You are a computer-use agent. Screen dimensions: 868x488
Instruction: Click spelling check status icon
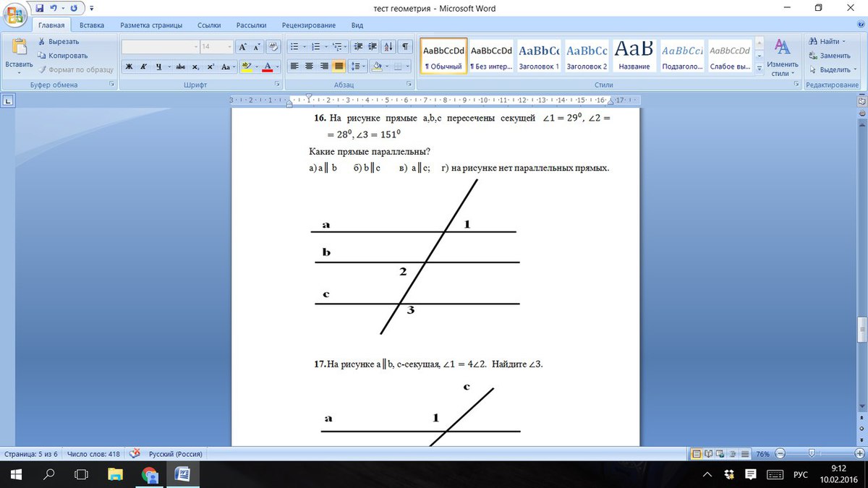tap(135, 454)
